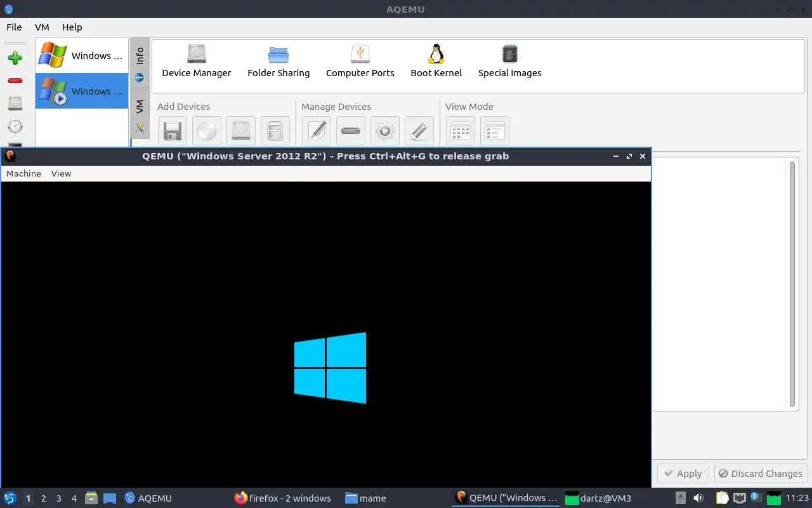The image size is (812, 508).
Task: Click the clock icon in AQEMU sidebar
Action: coord(15,126)
